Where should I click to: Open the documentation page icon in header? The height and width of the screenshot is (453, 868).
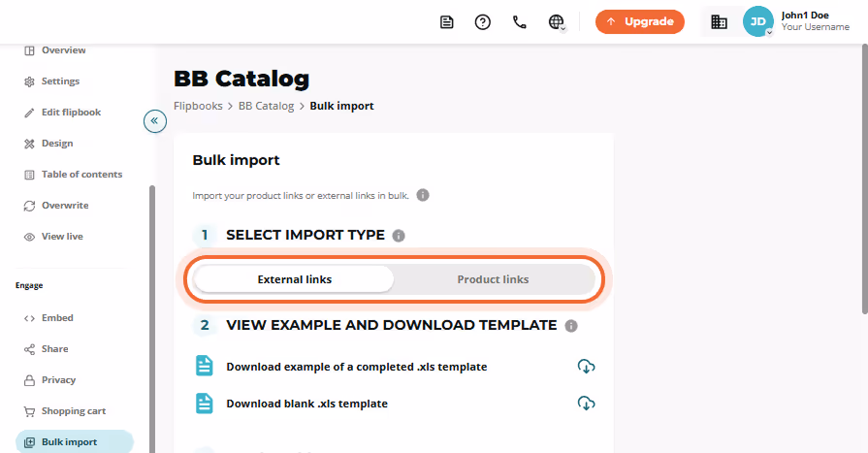pos(447,22)
